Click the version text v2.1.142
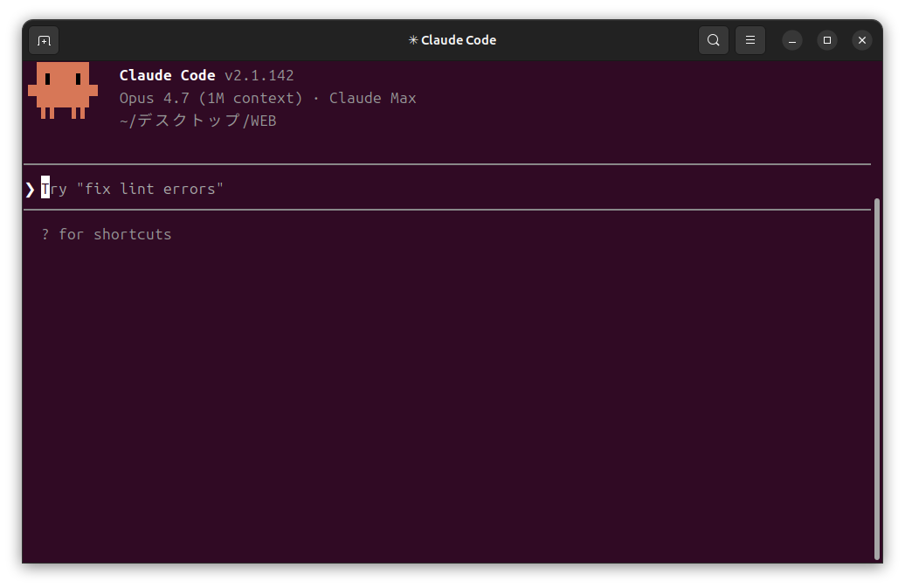This screenshot has width=905, height=588. pos(259,76)
